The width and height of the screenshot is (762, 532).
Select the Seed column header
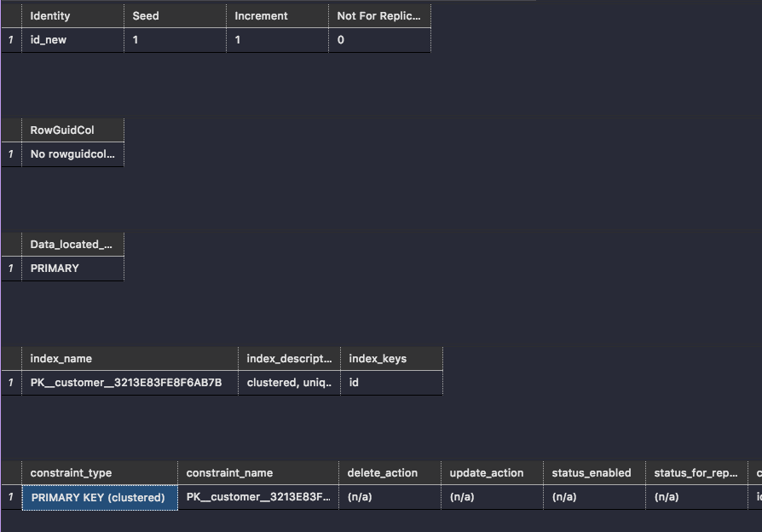click(145, 15)
